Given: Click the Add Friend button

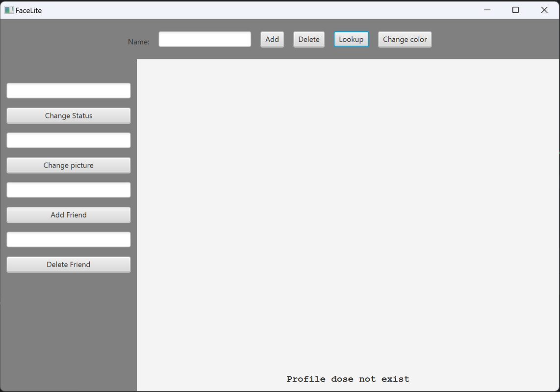Looking at the screenshot, I should point(69,215).
